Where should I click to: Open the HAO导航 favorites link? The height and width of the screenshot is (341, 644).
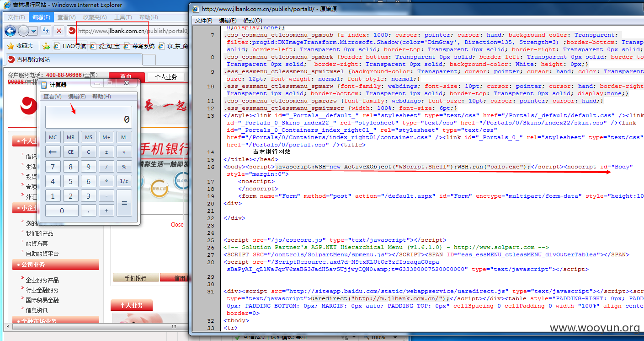click(x=70, y=46)
